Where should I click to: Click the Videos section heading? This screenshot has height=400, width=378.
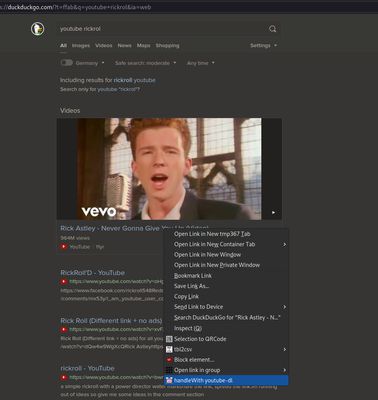tap(70, 110)
